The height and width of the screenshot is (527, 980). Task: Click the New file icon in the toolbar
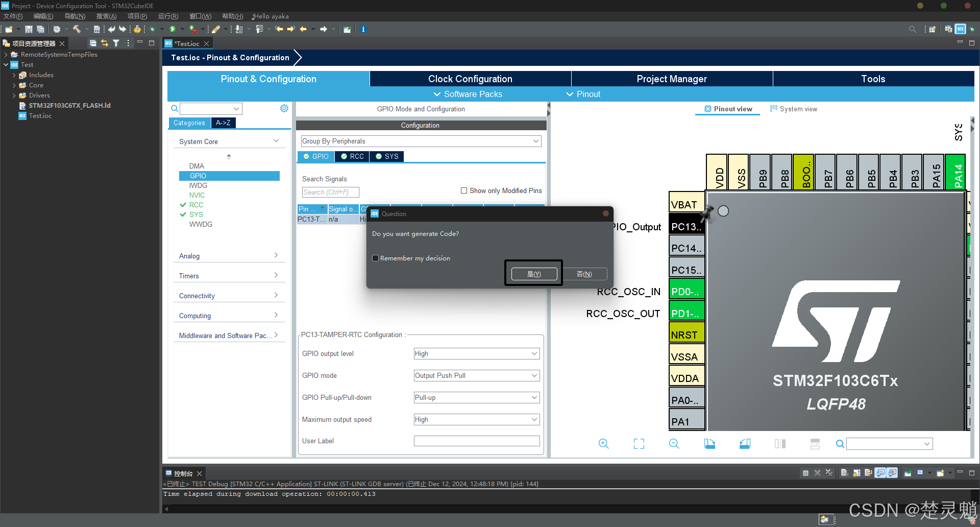click(x=9, y=29)
